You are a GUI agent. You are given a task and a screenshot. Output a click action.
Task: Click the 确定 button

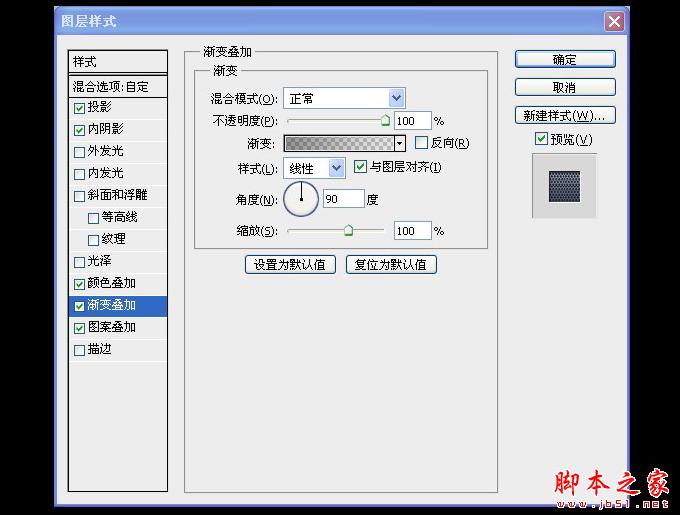565,59
